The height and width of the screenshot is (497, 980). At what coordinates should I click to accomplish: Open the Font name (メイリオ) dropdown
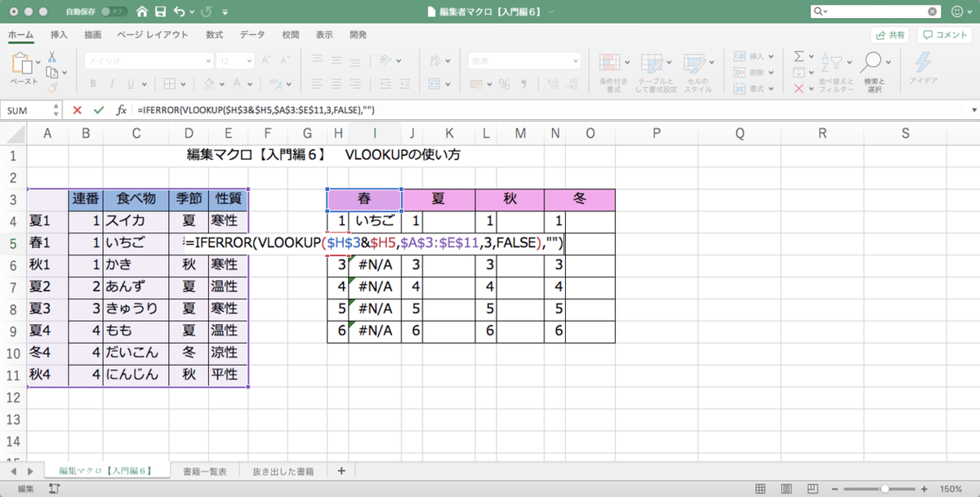[x=207, y=60]
